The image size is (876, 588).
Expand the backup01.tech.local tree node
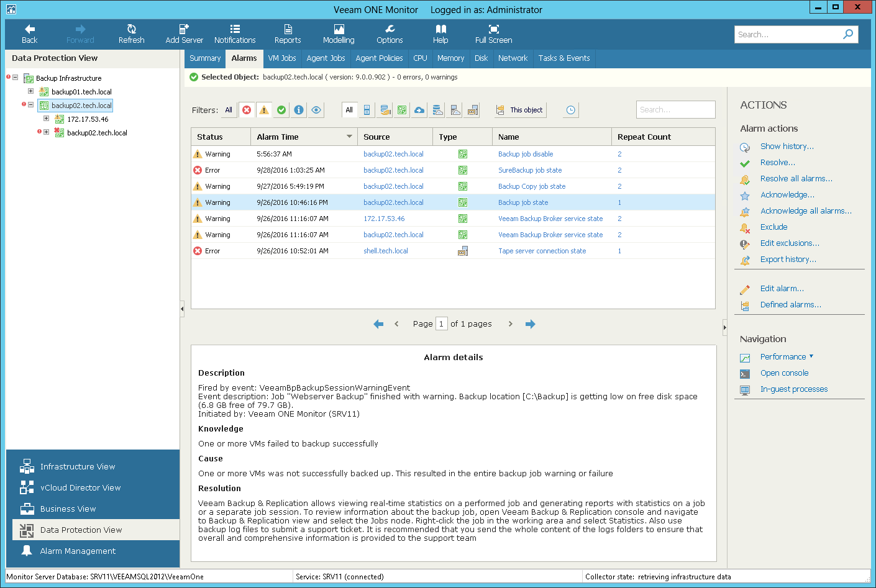click(30, 91)
